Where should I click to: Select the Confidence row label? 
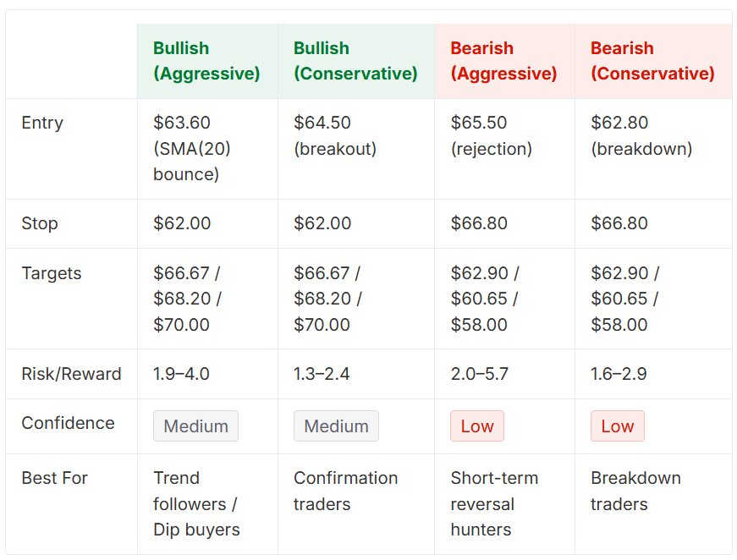[x=69, y=423]
